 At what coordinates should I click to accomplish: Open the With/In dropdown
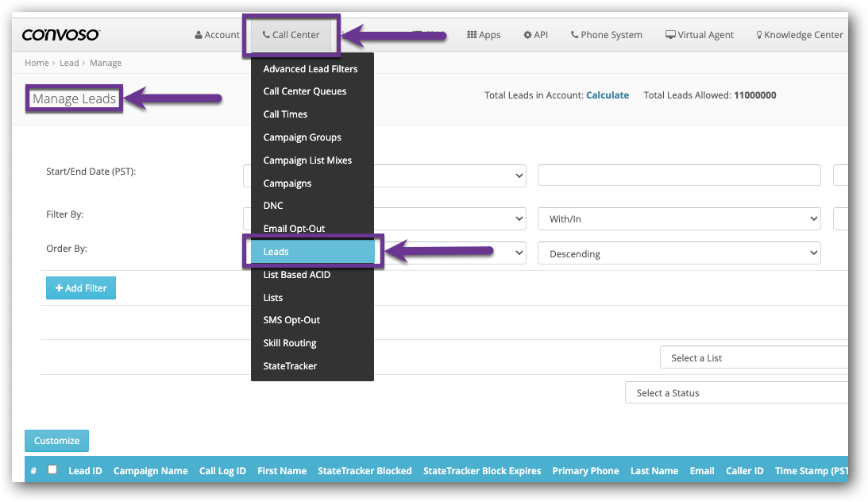pyautogui.click(x=679, y=218)
